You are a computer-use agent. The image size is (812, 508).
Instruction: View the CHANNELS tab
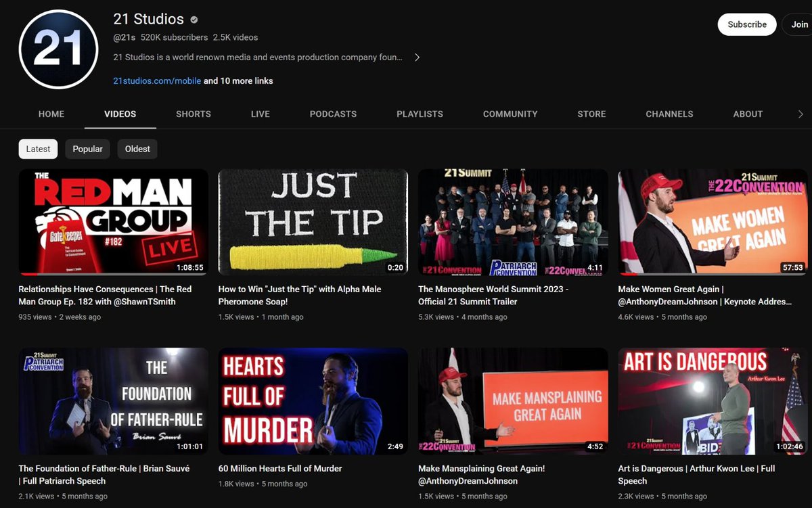click(x=669, y=114)
